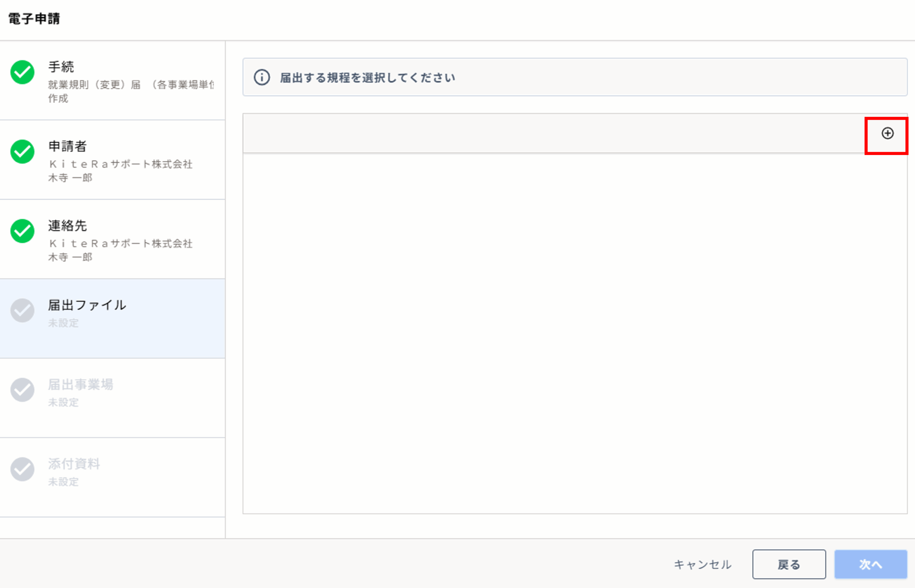
Task: Click the 電子申請 dialog title
Action: click(34, 19)
